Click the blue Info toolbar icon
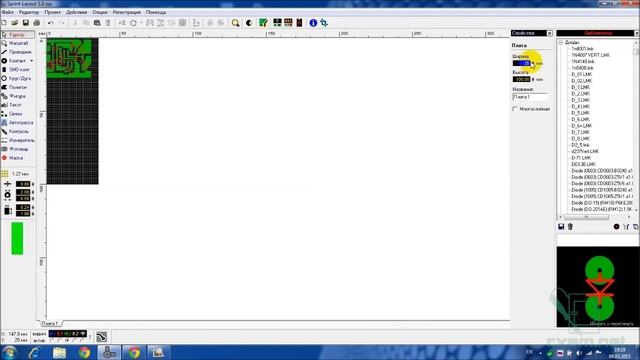Image resolution: width=640 pixels, height=360 pixels. pyautogui.click(x=313, y=23)
